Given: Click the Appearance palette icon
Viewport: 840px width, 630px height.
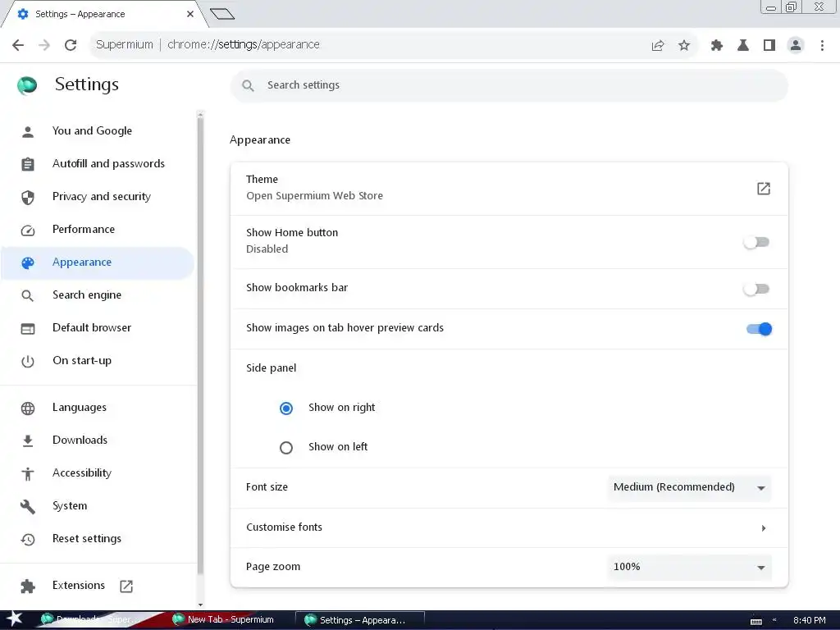Looking at the screenshot, I should (x=28, y=263).
